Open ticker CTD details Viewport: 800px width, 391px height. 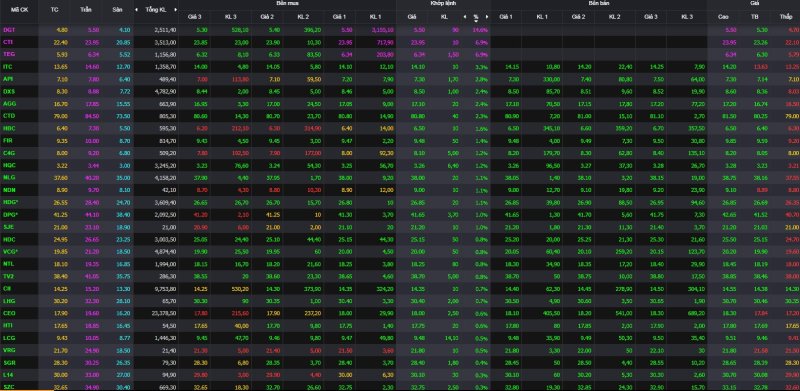[x=9, y=116]
